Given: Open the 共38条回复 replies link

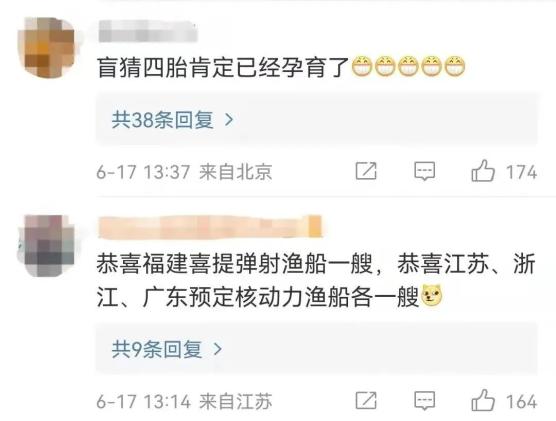Looking at the screenshot, I should (162, 120).
